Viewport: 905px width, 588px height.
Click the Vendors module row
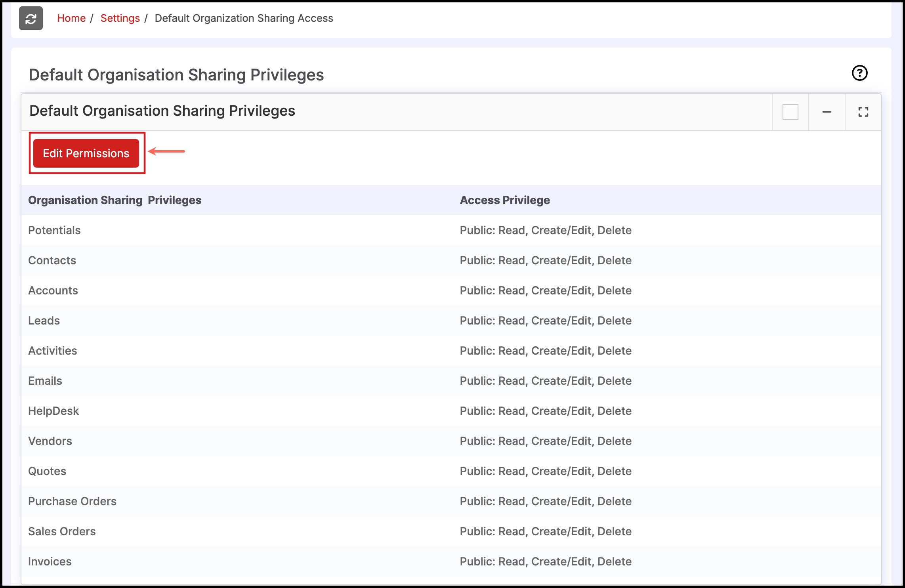click(x=50, y=441)
